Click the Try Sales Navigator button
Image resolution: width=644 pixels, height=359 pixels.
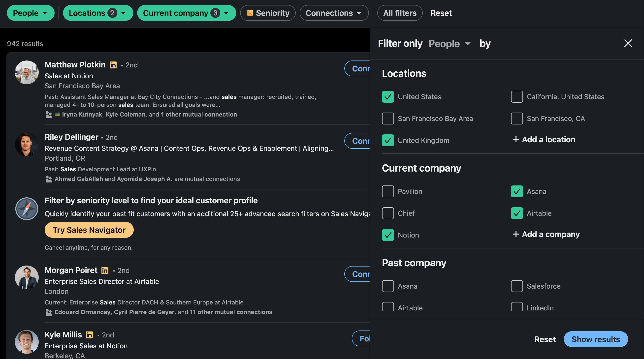[89, 230]
